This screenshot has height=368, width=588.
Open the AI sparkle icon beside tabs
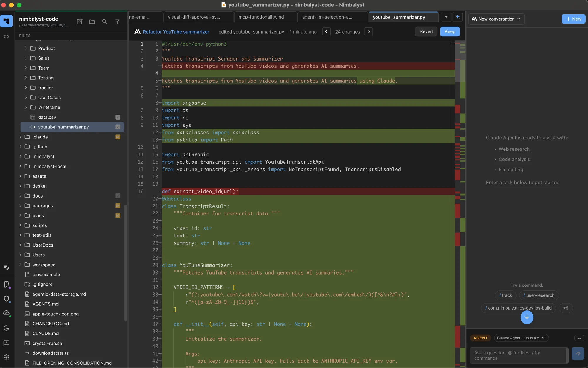pos(457,17)
